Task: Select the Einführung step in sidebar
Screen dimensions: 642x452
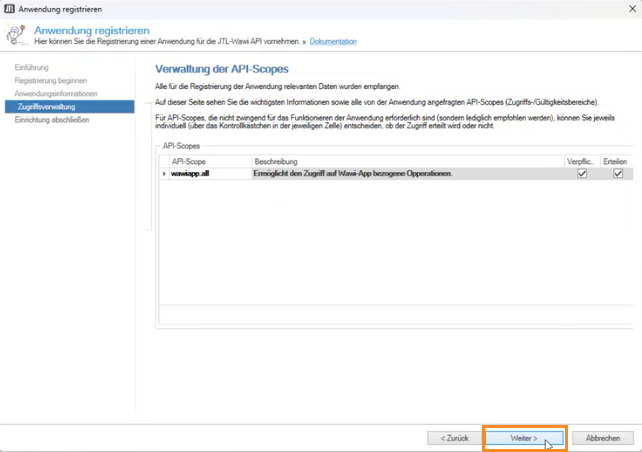Action: point(31,67)
